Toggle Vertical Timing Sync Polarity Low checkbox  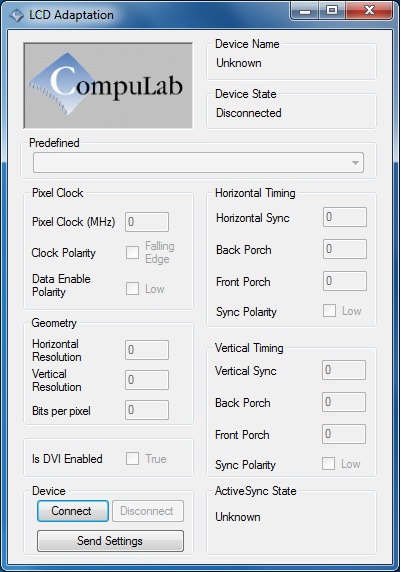click(328, 464)
